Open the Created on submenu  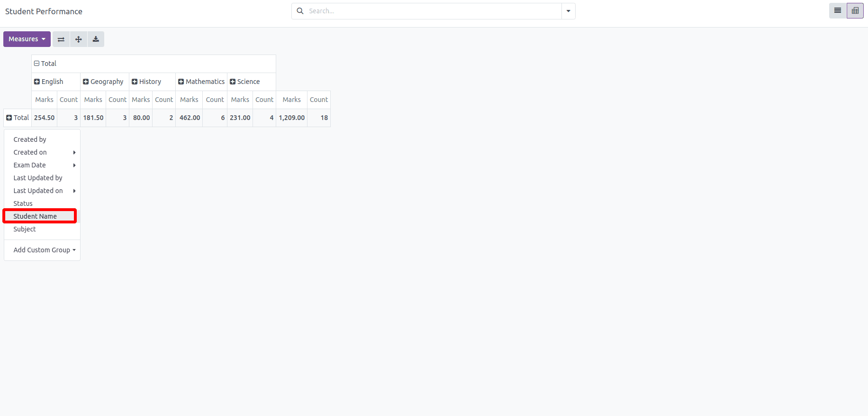(42, 152)
